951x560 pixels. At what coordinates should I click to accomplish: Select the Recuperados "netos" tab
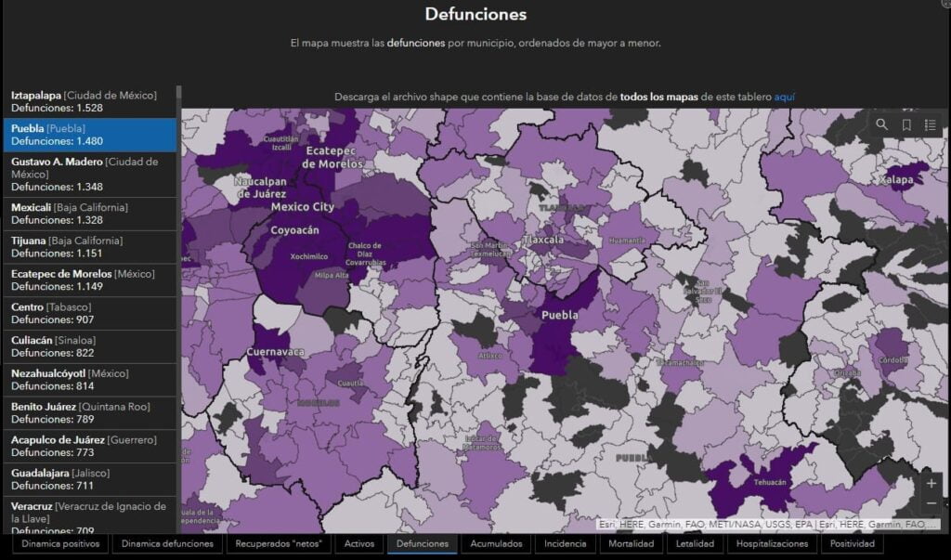click(278, 544)
